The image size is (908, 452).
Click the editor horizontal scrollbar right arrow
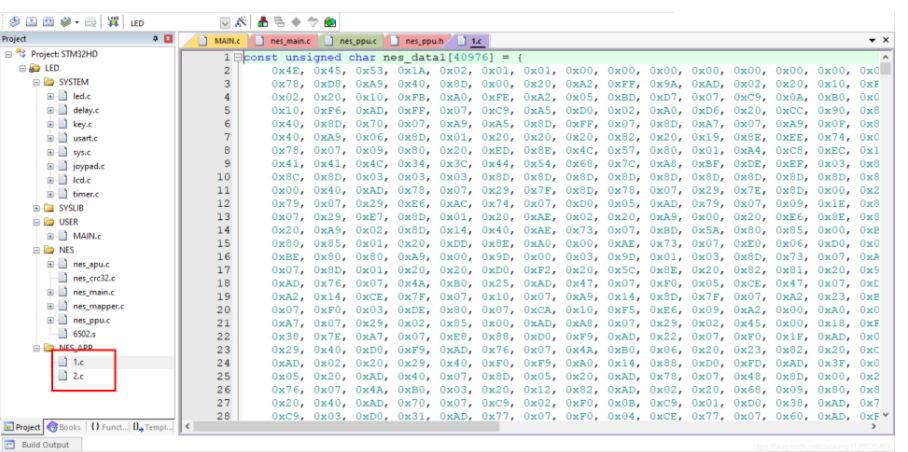coord(874,427)
